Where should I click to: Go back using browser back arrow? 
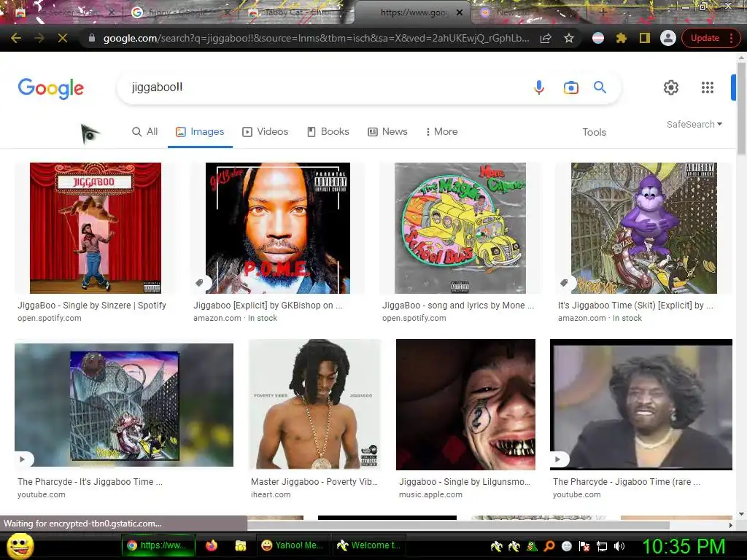(16, 38)
